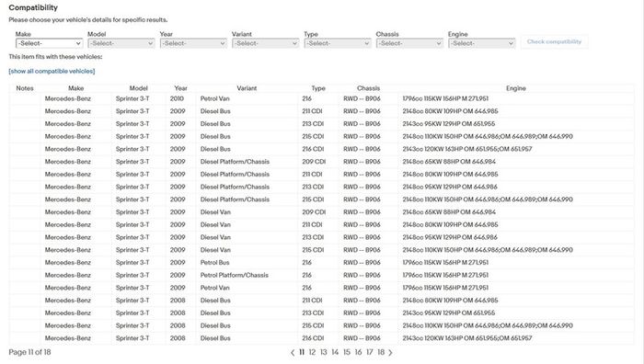Go to page 15

[347, 352]
